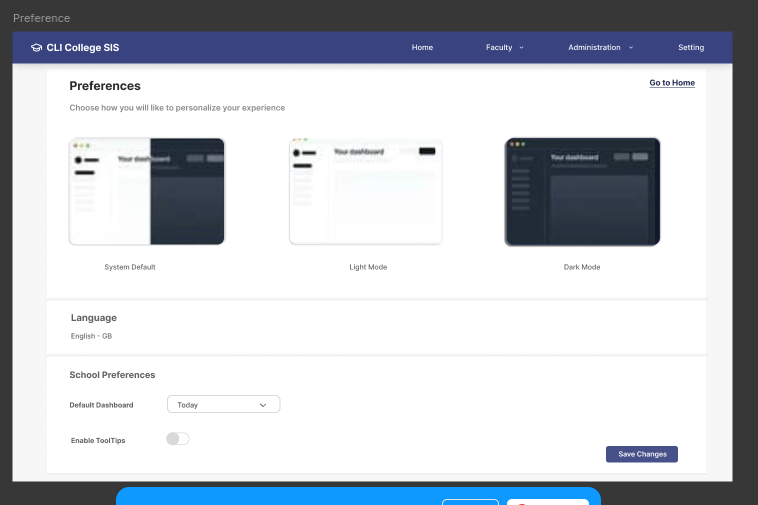Pick the Dark Mode theme preview

click(x=582, y=192)
